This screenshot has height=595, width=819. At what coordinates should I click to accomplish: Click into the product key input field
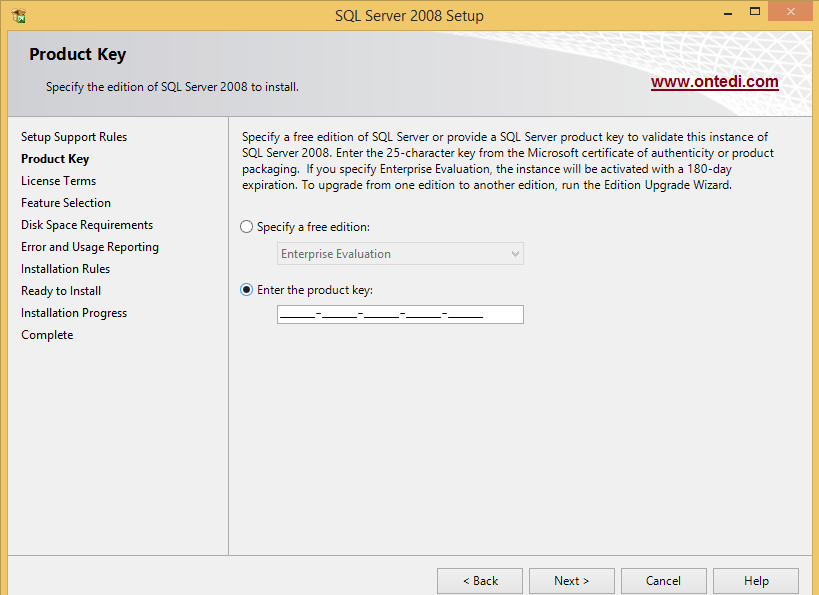(400, 314)
